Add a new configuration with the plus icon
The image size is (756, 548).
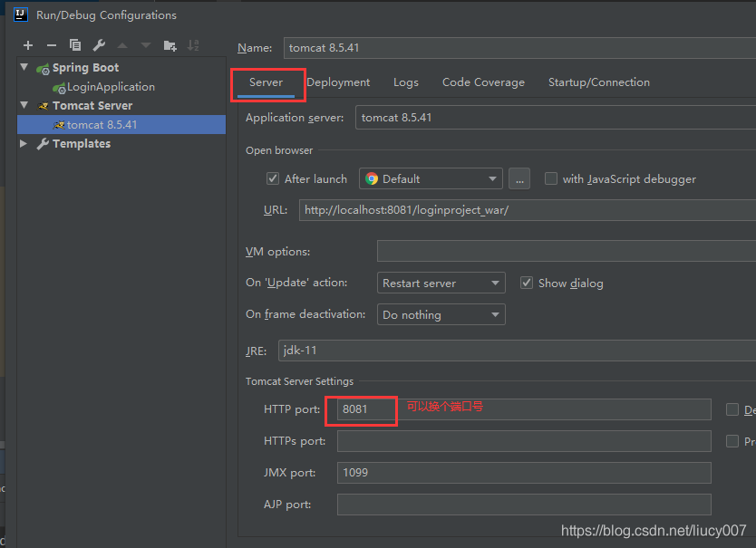coord(28,45)
